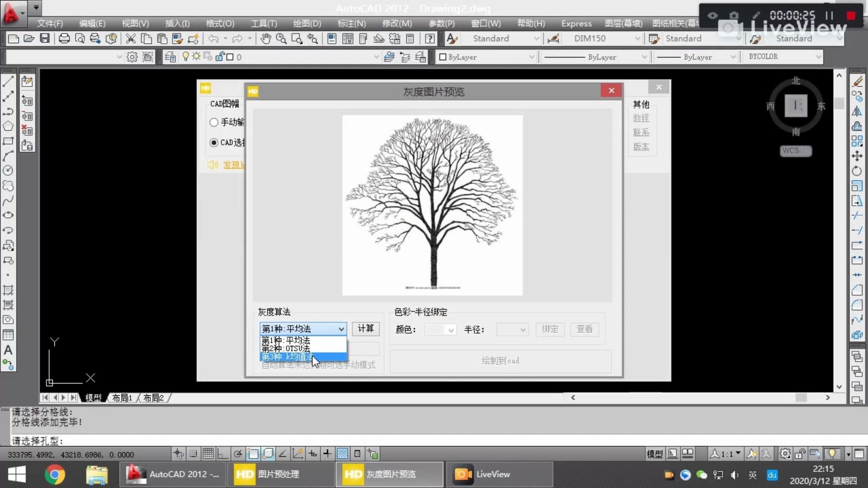Select the Polygon tool
The width and height of the screenshot is (868, 488).
click(8, 127)
